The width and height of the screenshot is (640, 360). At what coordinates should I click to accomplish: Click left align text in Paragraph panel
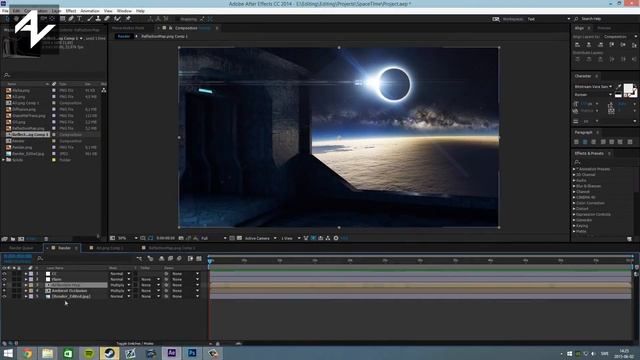click(x=576, y=142)
